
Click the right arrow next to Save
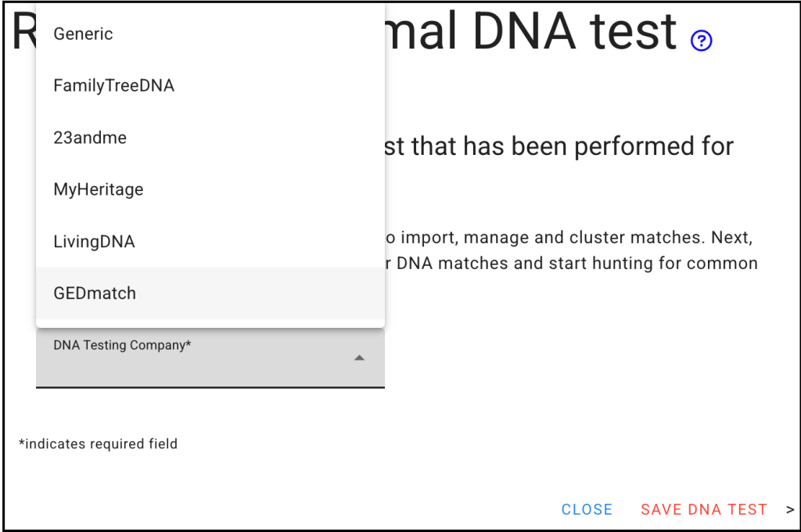click(x=789, y=509)
